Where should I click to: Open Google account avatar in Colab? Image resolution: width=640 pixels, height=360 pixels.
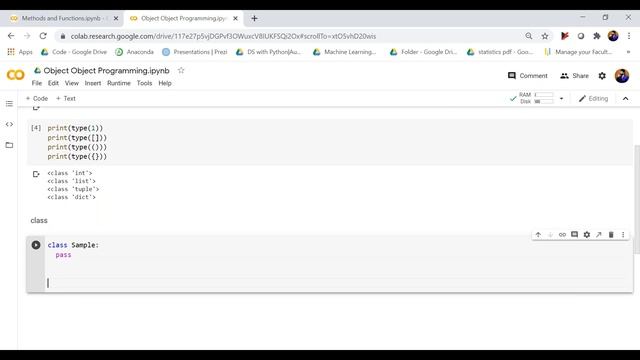(622, 76)
